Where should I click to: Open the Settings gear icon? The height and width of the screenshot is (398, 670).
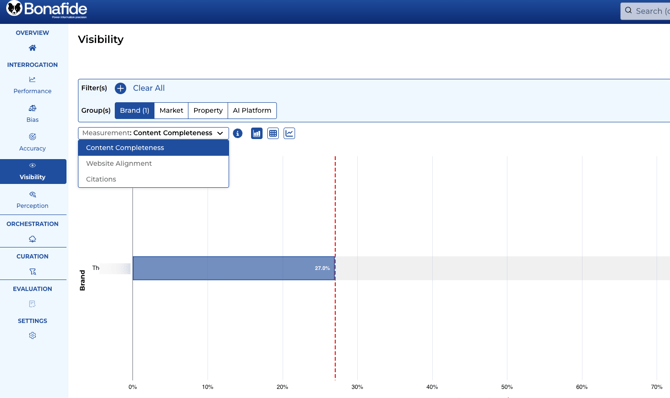tap(32, 336)
